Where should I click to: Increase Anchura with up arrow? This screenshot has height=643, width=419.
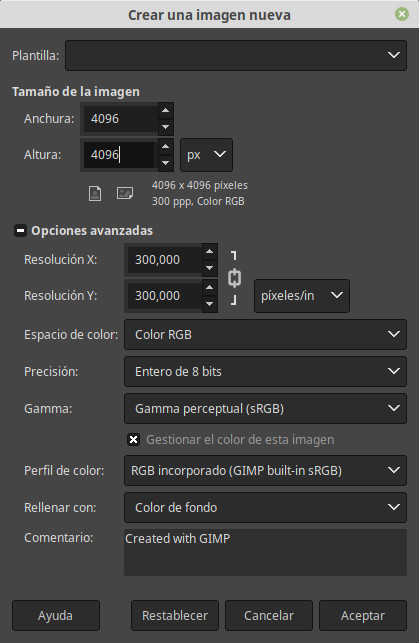pyautogui.click(x=166, y=110)
